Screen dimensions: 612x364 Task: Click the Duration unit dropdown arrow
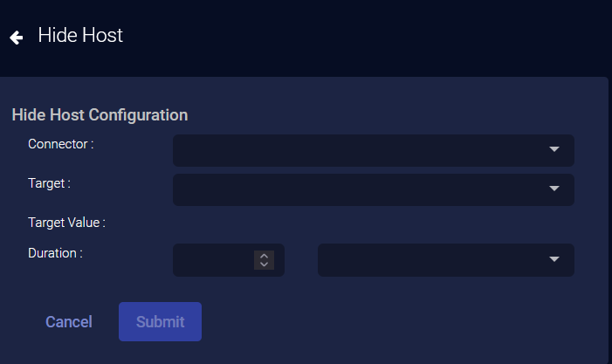(x=554, y=260)
